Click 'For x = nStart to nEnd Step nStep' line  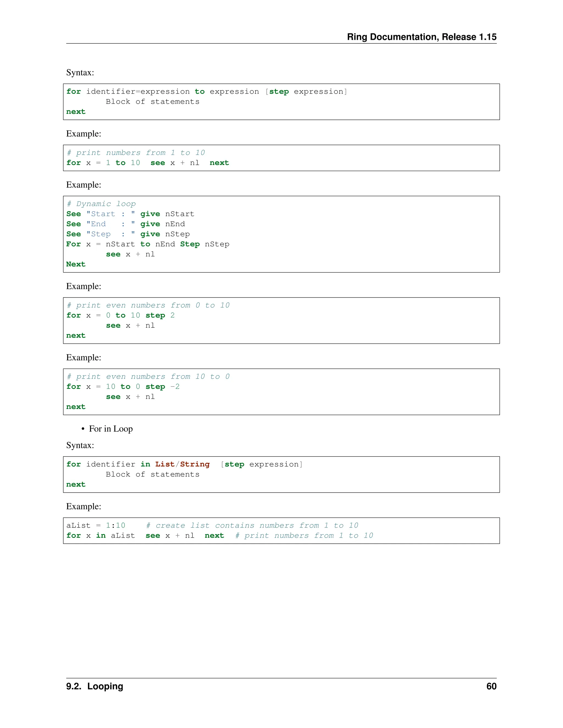(147, 244)
